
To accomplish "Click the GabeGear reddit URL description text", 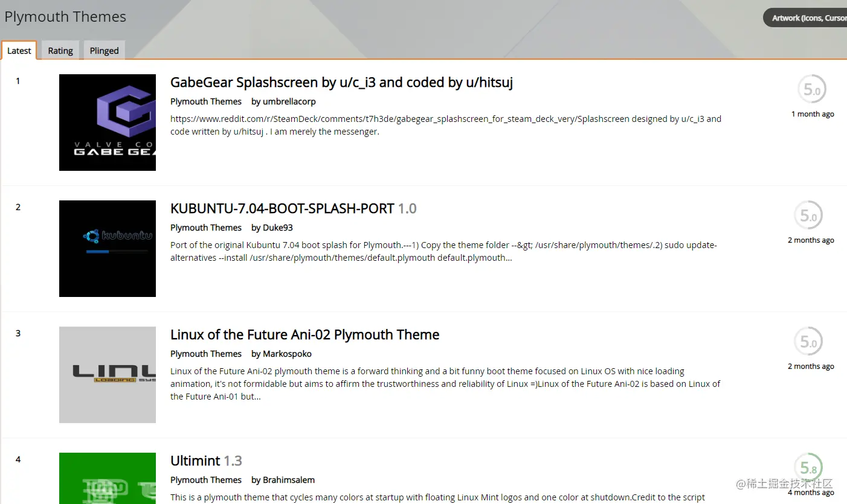I will 446,125.
